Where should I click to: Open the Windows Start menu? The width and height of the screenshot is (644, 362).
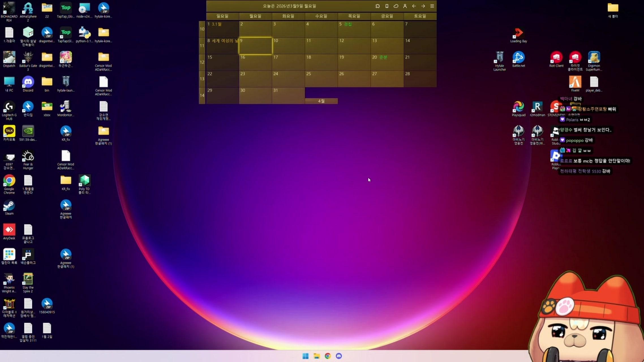coord(305,356)
